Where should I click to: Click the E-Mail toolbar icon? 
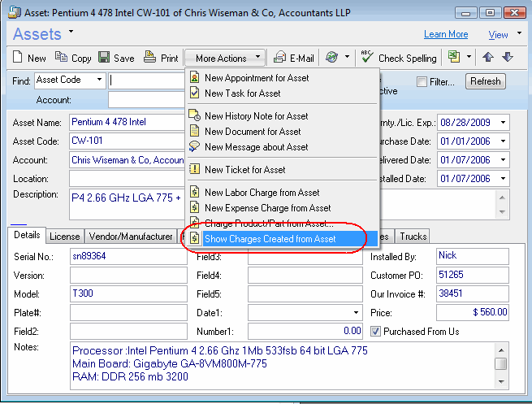pos(280,58)
